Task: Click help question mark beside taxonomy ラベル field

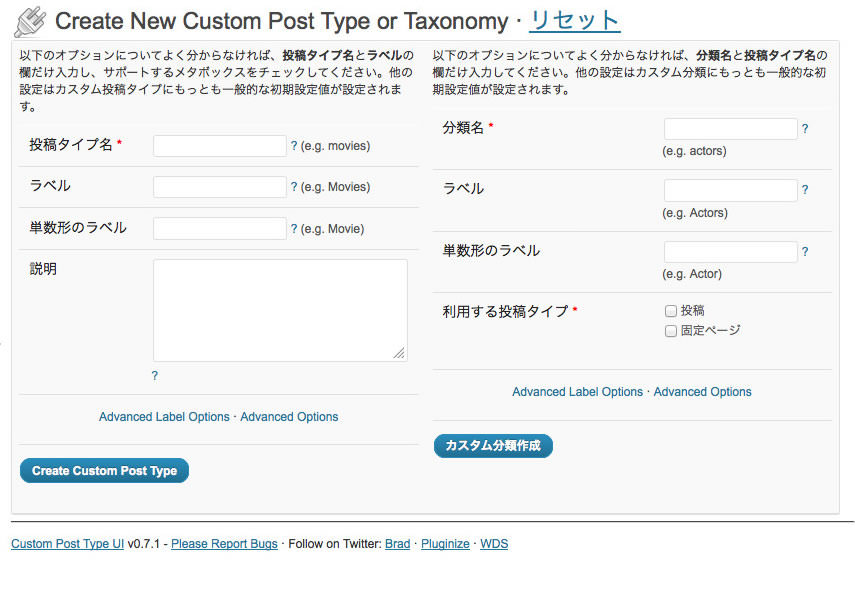Action: click(x=805, y=190)
